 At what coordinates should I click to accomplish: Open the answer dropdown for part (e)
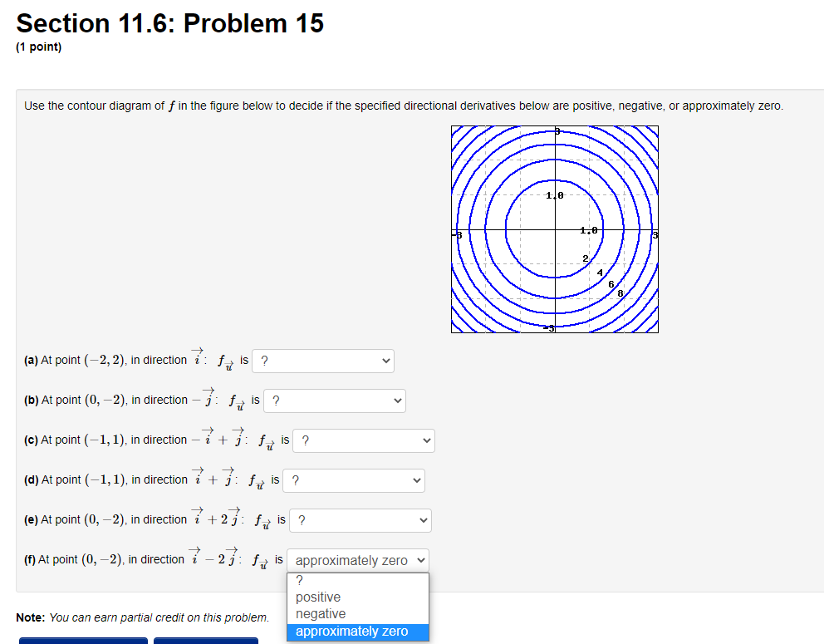pos(359,520)
